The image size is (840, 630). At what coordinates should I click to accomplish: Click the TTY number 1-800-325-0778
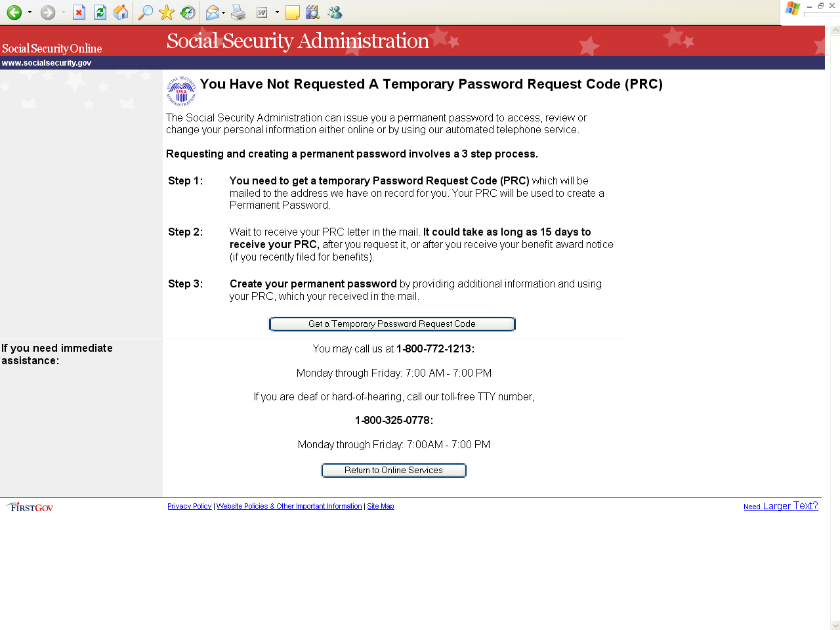coord(394,421)
